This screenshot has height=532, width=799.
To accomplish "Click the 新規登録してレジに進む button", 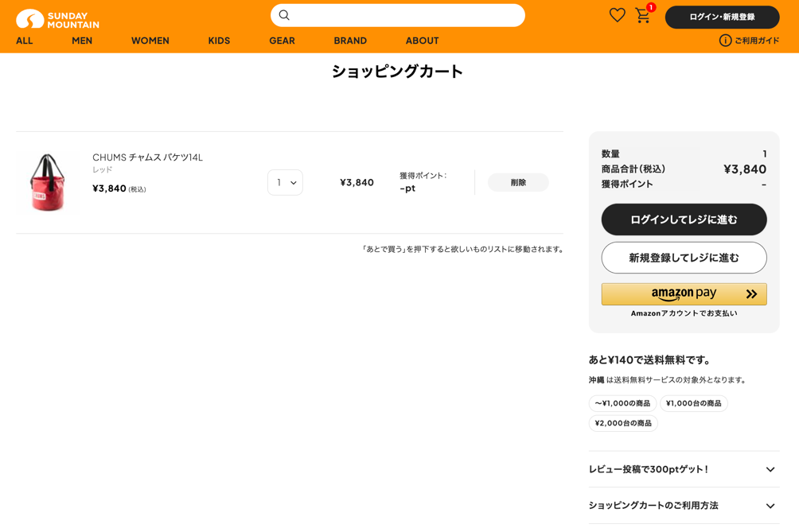I will [x=683, y=257].
